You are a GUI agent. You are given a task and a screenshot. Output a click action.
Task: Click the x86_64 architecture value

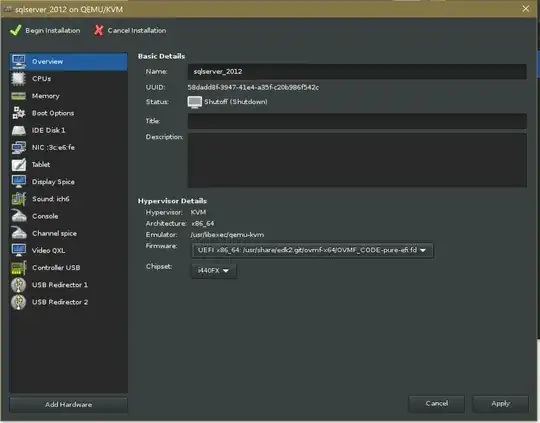203,224
